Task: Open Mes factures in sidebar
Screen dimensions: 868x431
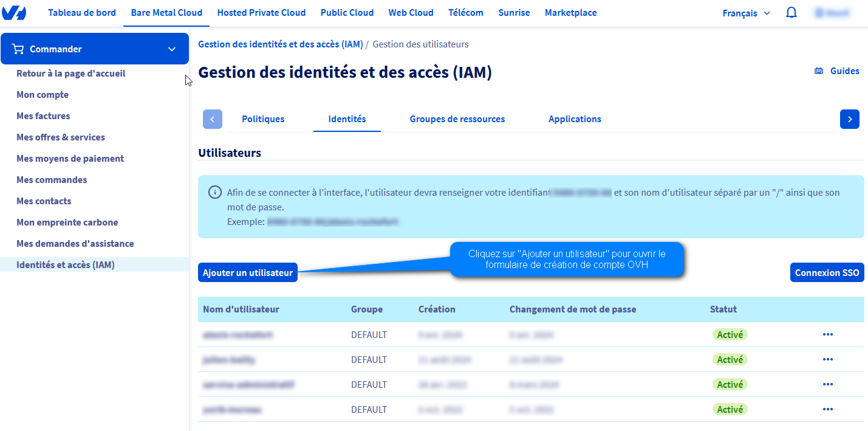Action: pyautogui.click(x=43, y=116)
